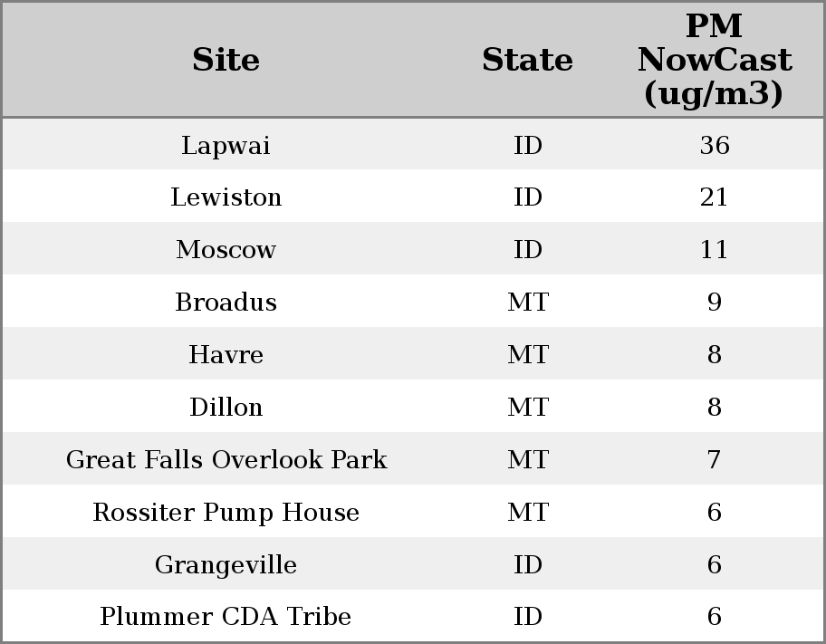Click Great Falls Overlook Park's value 7
Viewport: 826px width, 644px height.
(x=714, y=460)
